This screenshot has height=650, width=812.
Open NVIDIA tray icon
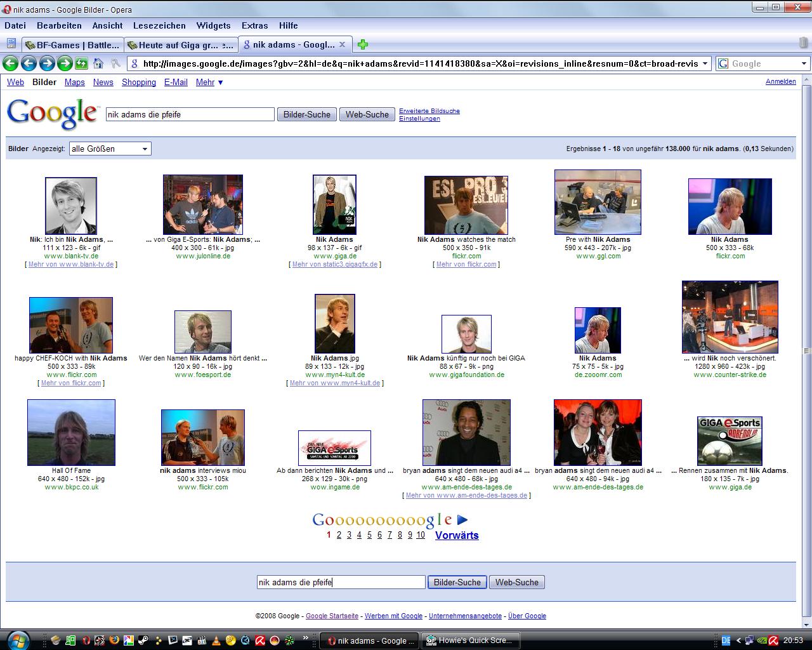[762, 640]
